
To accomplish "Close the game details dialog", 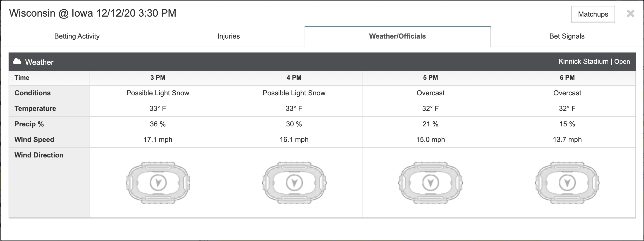I will (631, 14).
